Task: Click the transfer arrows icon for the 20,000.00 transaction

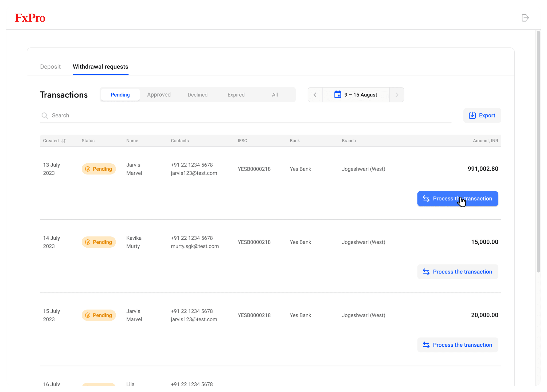Action: coord(426,345)
